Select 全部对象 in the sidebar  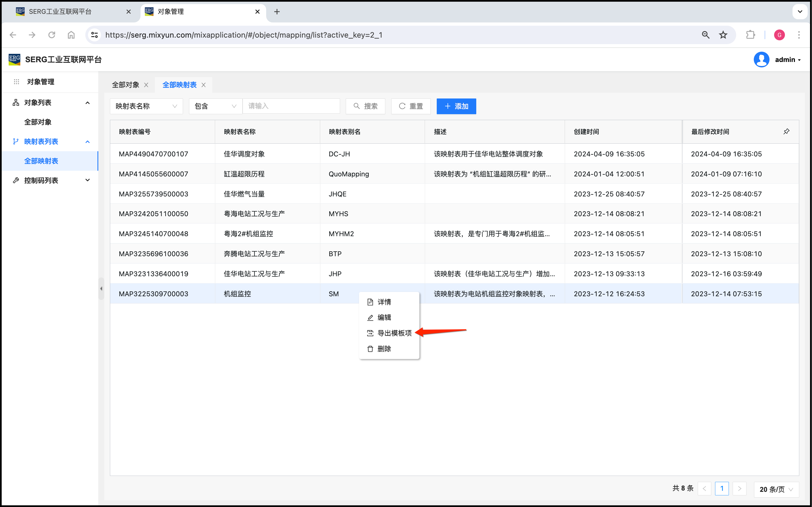[38, 122]
